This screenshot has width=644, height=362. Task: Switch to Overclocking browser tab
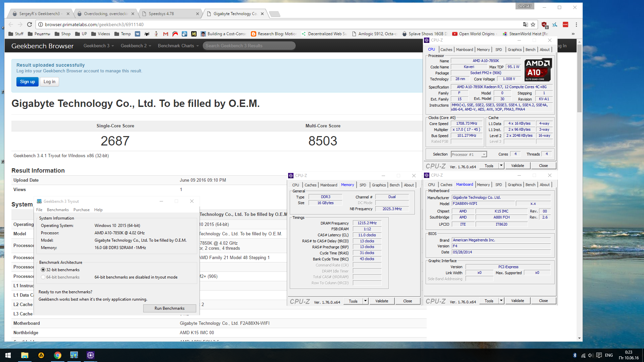pyautogui.click(x=105, y=14)
